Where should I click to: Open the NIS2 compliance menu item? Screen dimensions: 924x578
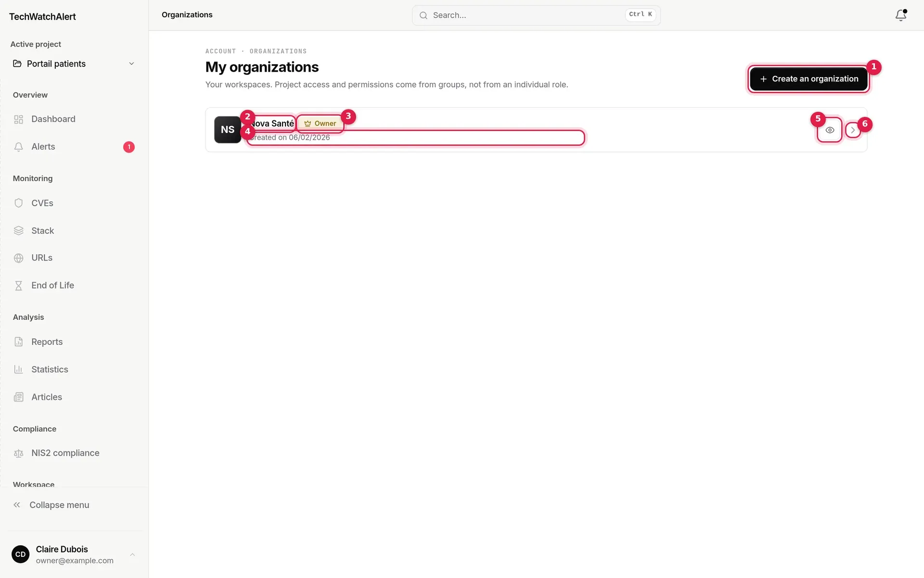point(74,453)
